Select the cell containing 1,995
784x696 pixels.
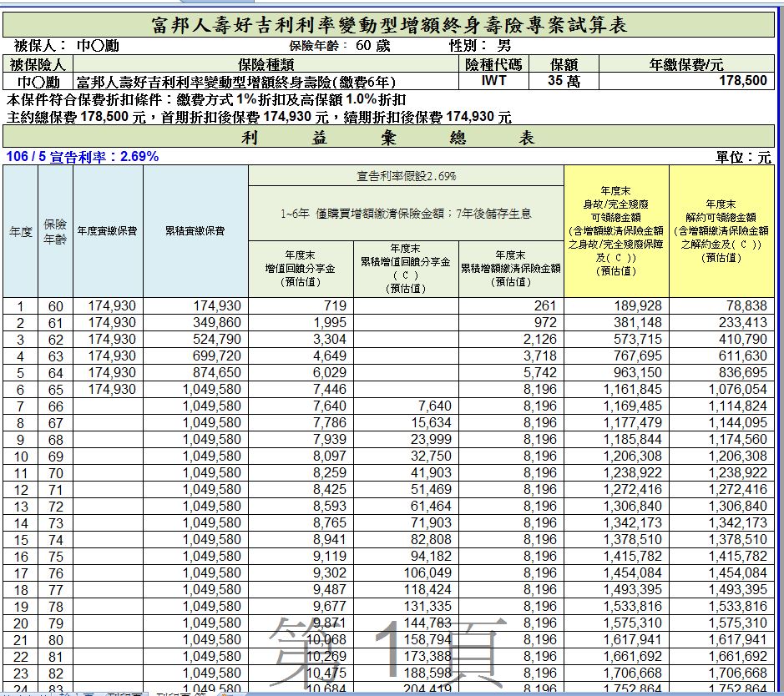[x=301, y=323]
